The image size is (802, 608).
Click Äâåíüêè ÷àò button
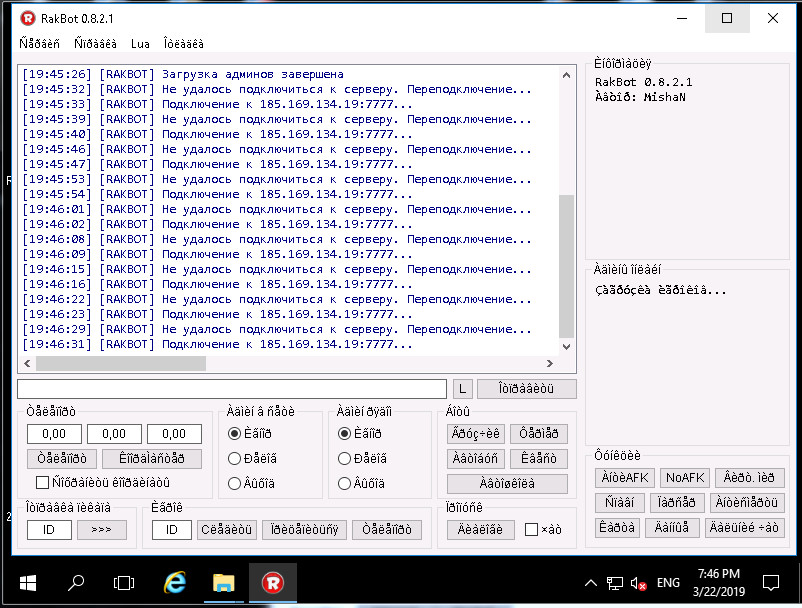744,527
